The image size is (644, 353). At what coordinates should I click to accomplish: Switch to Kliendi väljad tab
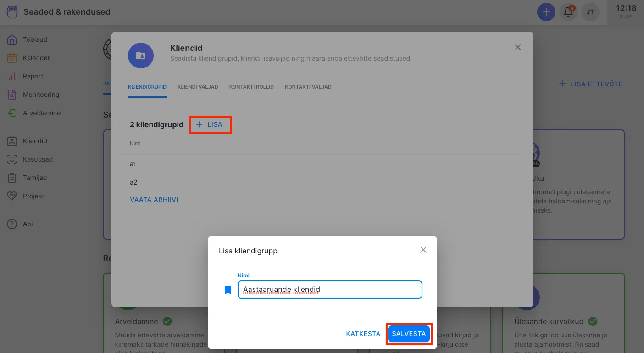[198, 87]
